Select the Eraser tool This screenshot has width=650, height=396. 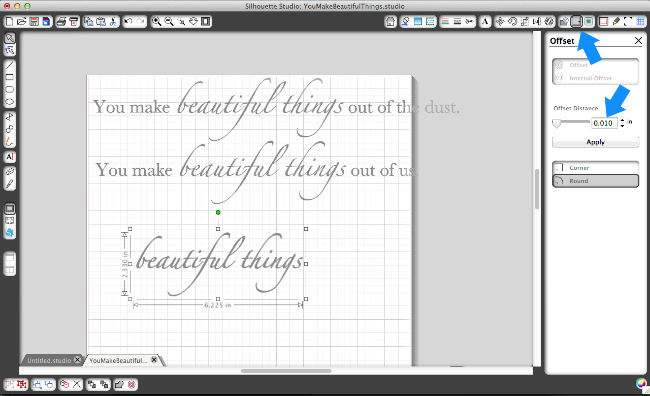10,171
